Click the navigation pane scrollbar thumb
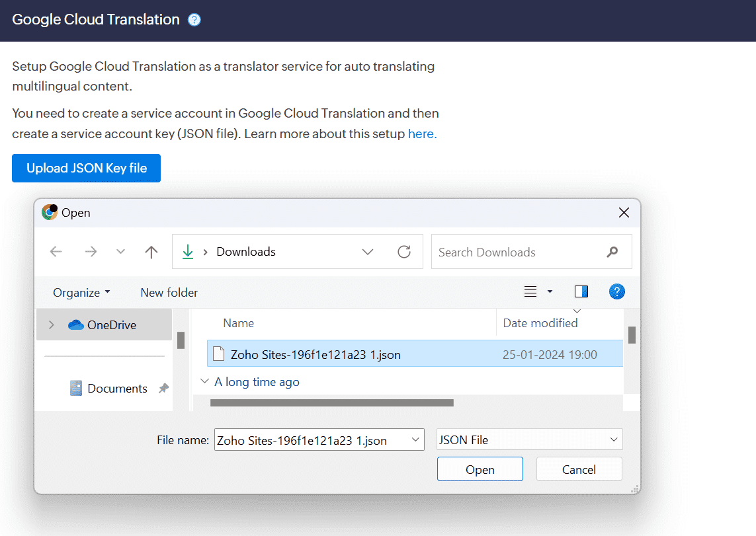 point(181,340)
